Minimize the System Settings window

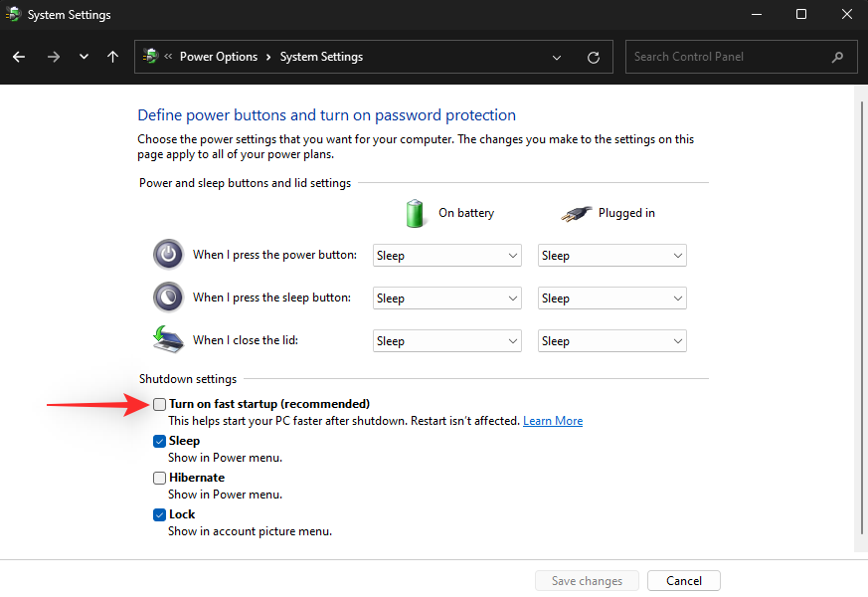pyautogui.click(x=757, y=14)
